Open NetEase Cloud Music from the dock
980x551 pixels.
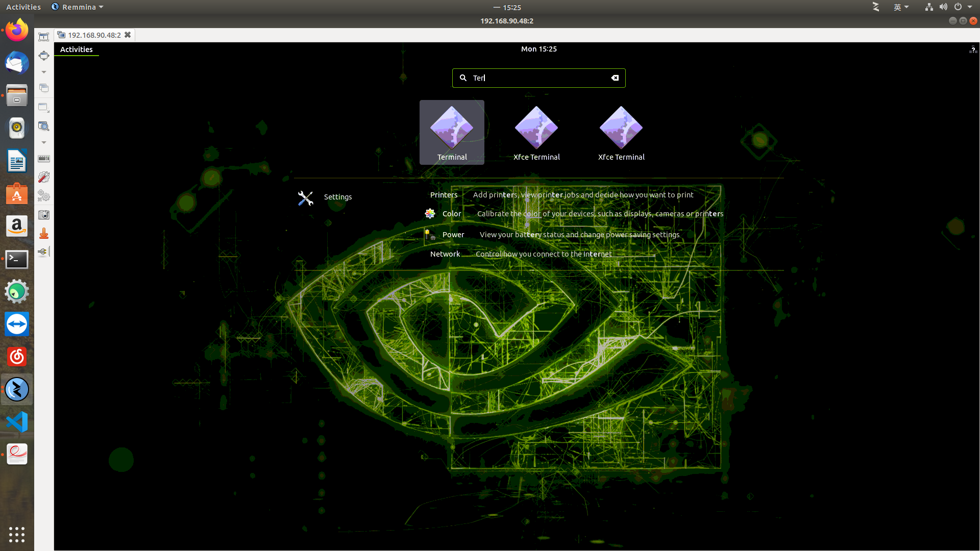[17, 357]
